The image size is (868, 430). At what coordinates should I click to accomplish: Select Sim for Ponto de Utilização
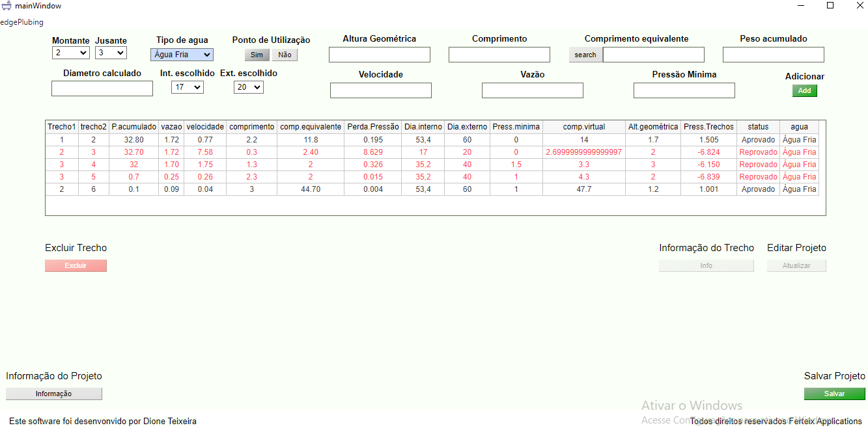coord(257,55)
